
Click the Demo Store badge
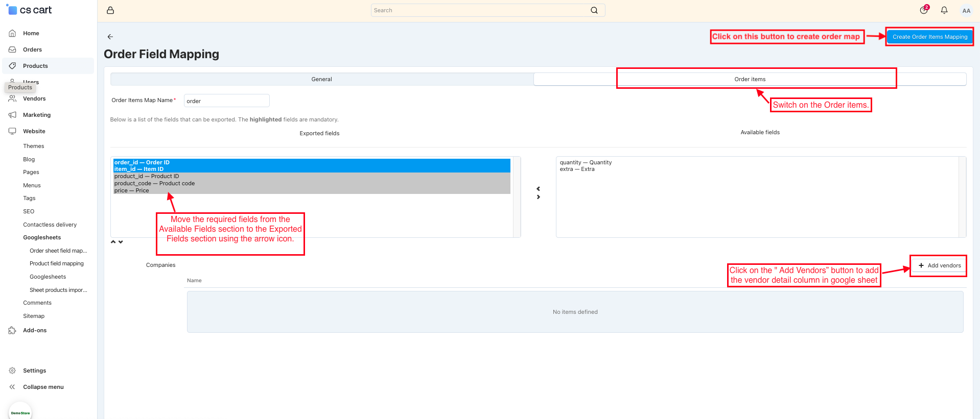click(x=20, y=412)
